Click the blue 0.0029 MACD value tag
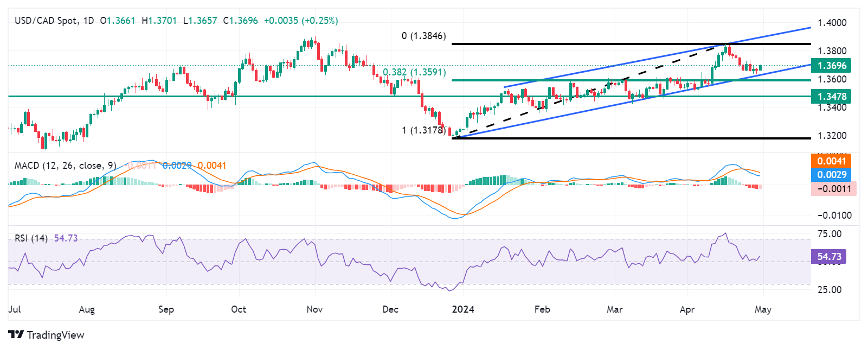This screenshot has height=349, width=868. point(832,174)
